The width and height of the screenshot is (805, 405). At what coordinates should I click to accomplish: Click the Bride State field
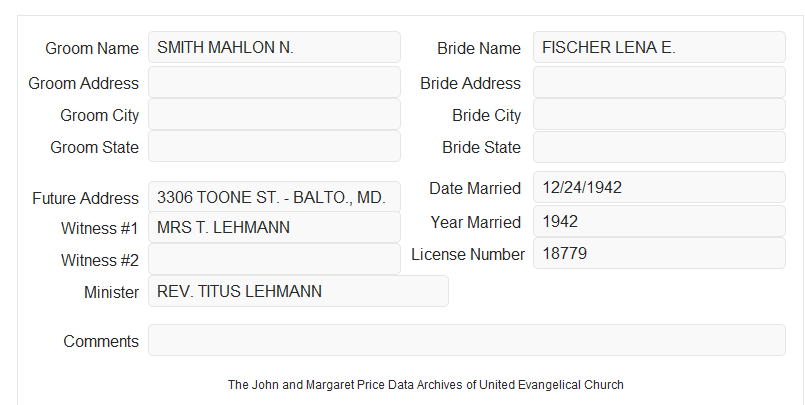659,147
